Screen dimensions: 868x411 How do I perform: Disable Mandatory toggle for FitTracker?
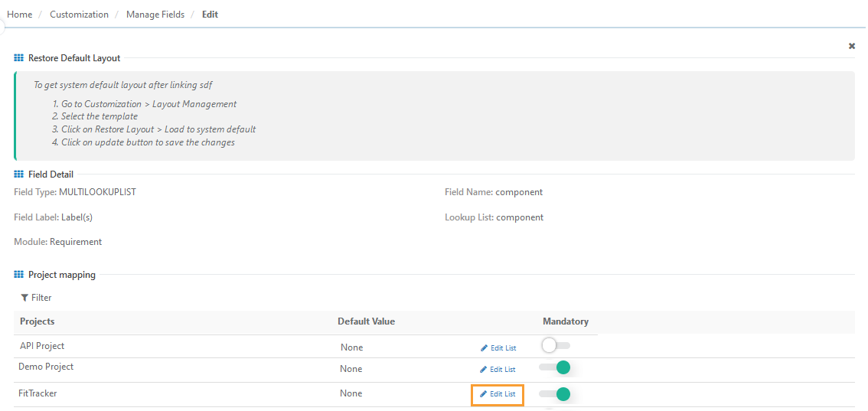point(556,394)
